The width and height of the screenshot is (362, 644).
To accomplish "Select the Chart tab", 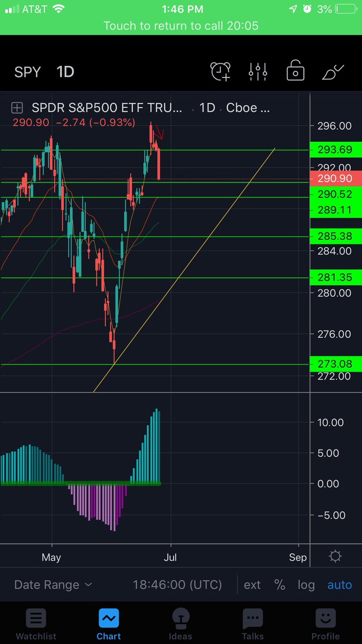I will [109, 625].
